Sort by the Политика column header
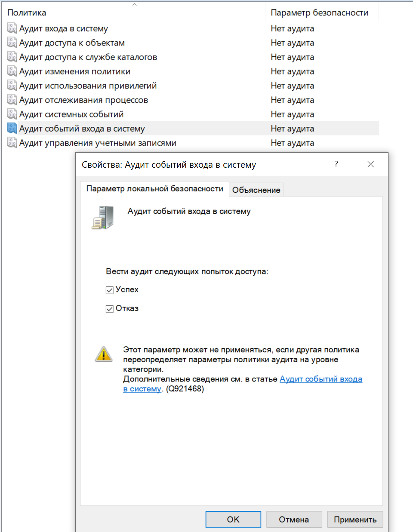Viewport: 413px width, 532px height. point(27,13)
